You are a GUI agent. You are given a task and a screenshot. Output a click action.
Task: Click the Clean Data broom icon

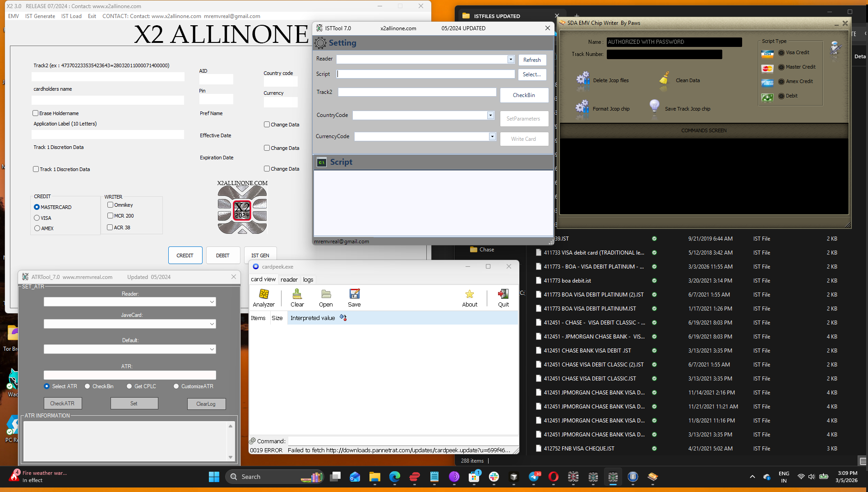(x=664, y=79)
